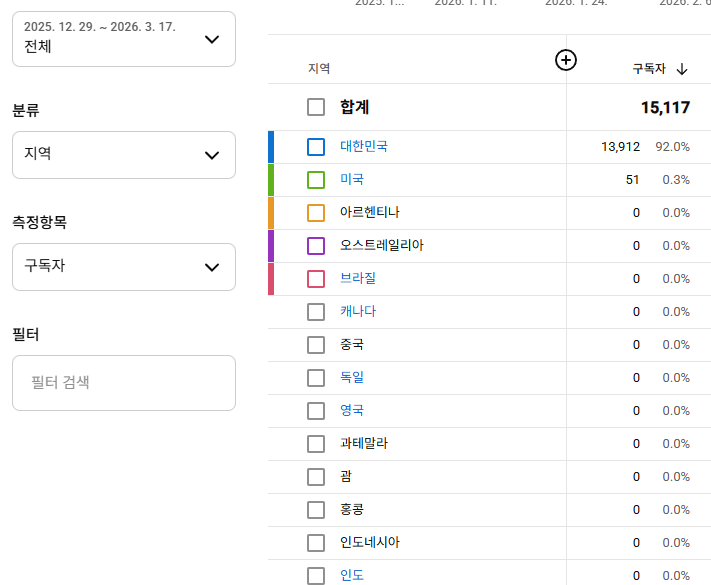Image resolution: width=711 pixels, height=585 pixels.
Task: Expand the 분류 dropdown set to 지역
Action: click(124, 155)
